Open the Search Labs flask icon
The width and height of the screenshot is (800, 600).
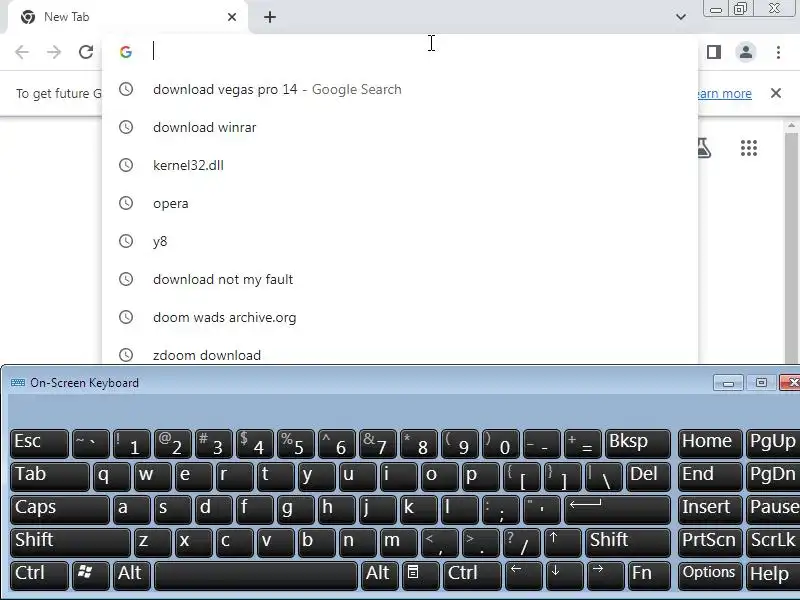pyautogui.click(x=704, y=148)
